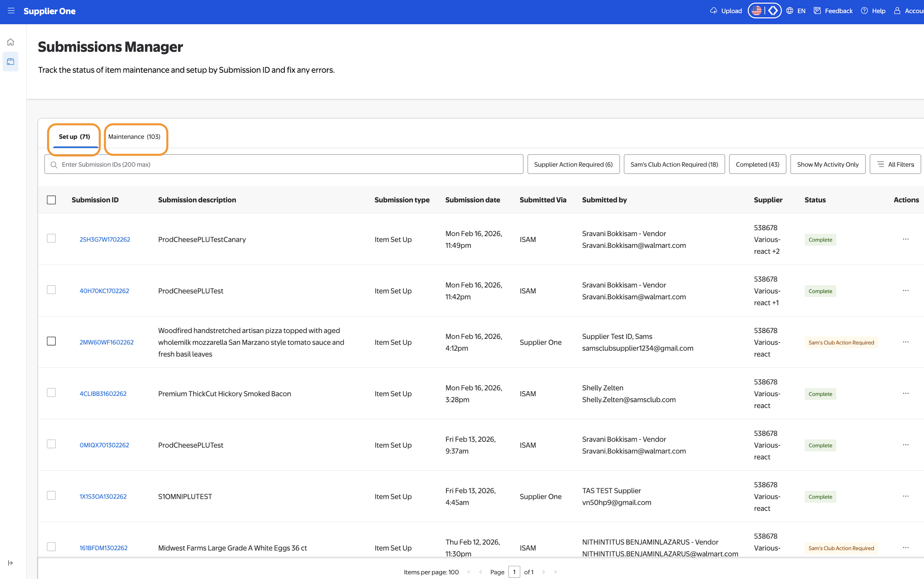
Task: Open the Account user icon
Action: [x=897, y=11]
